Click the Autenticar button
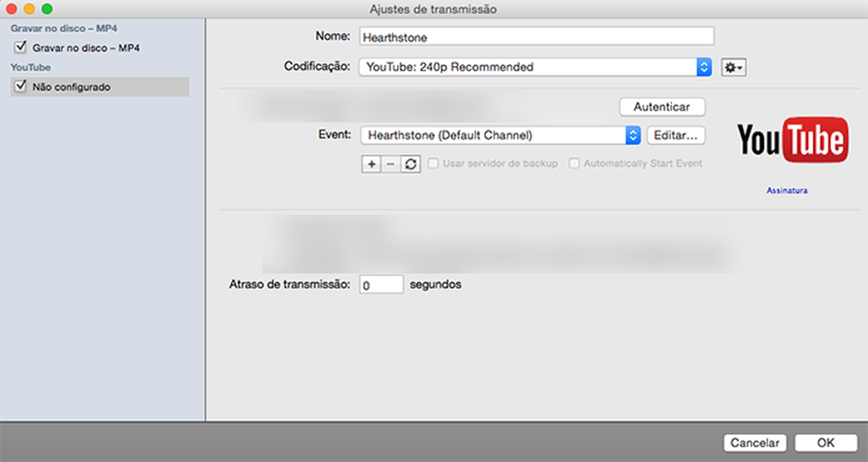Viewport: 868px width, 462px height. [662, 107]
